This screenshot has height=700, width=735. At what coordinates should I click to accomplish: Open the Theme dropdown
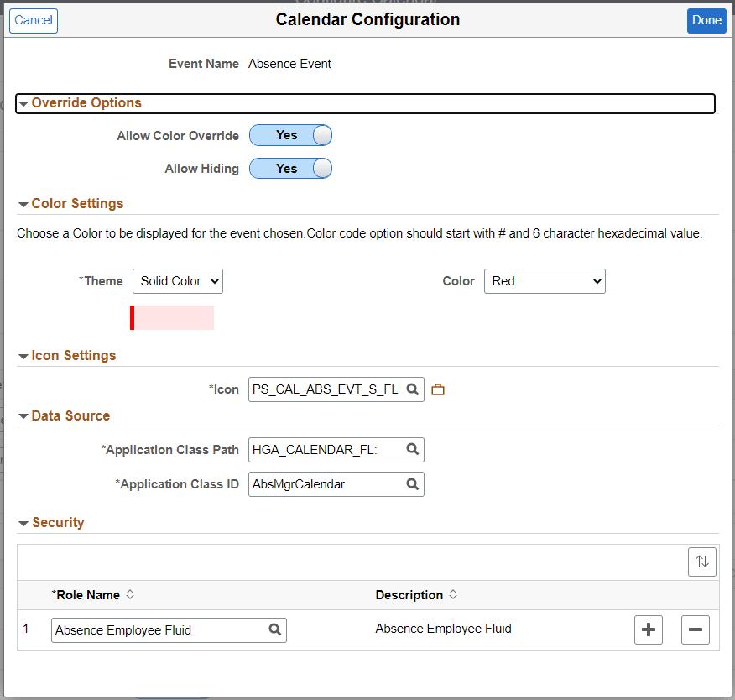point(177,281)
